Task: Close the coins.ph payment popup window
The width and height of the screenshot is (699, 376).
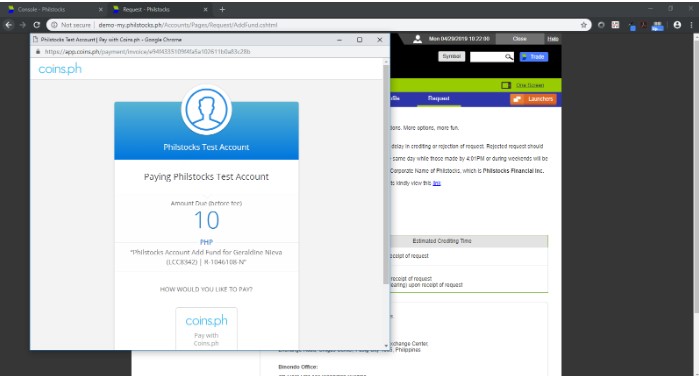Action: tap(380, 40)
